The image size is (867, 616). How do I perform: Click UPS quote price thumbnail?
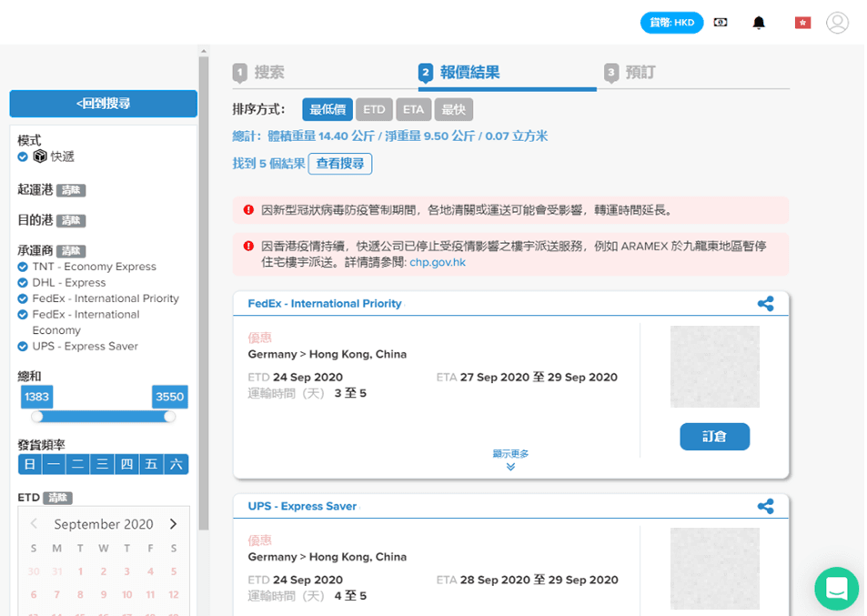(715, 569)
